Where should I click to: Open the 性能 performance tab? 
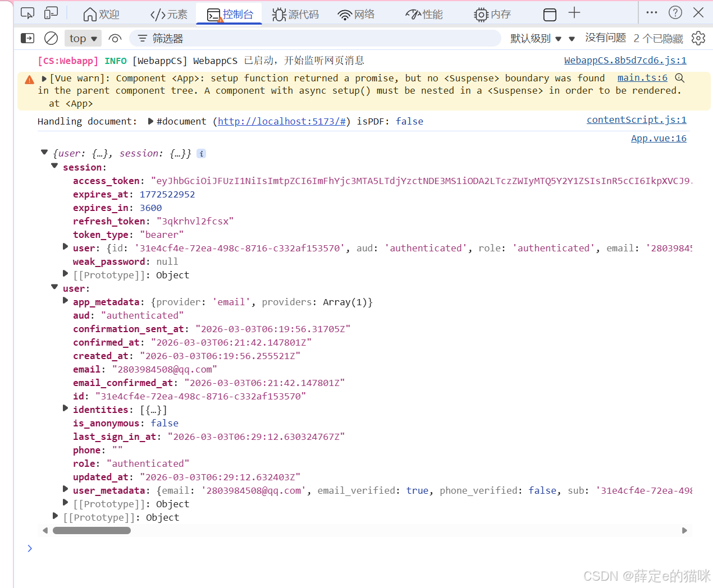pos(424,14)
